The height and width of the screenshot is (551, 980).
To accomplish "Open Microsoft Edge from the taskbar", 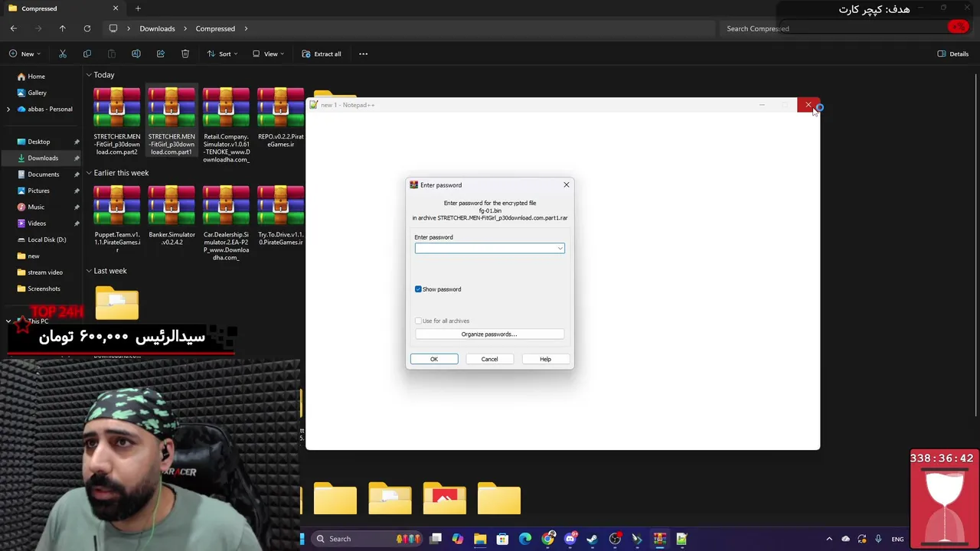I will tap(525, 539).
